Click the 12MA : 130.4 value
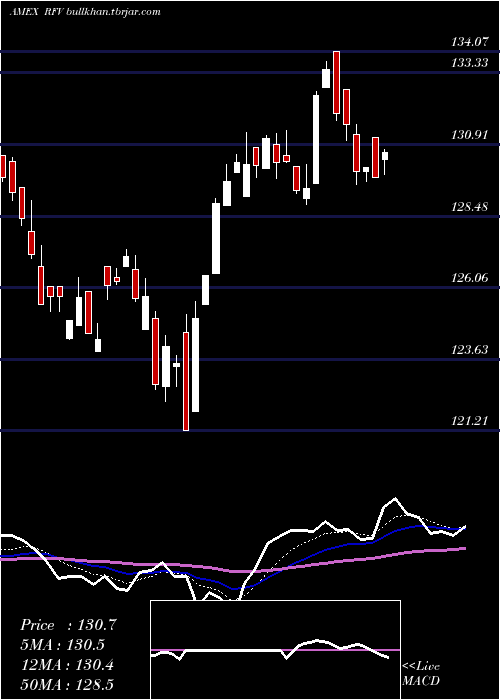This screenshot has height=700, width=500. [x=67, y=665]
